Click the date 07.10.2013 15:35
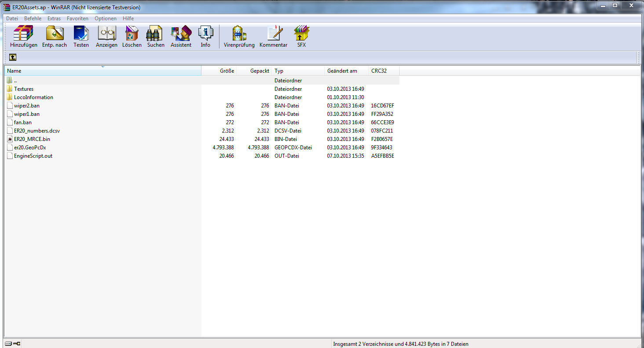 (x=346, y=156)
